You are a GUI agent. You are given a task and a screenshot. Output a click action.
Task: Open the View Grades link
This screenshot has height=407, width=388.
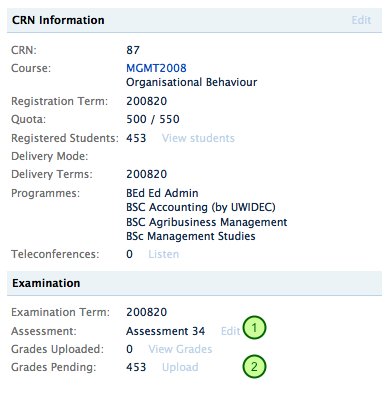pyautogui.click(x=180, y=349)
